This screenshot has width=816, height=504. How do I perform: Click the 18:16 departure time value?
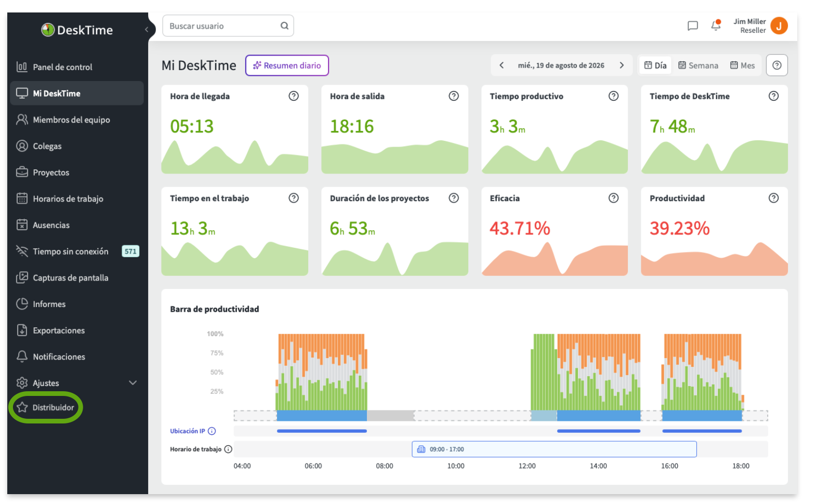point(352,126)
